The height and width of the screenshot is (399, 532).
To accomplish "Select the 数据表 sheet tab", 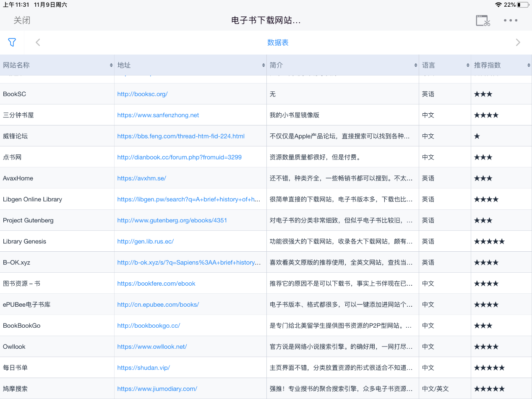I will pos(278,42).
